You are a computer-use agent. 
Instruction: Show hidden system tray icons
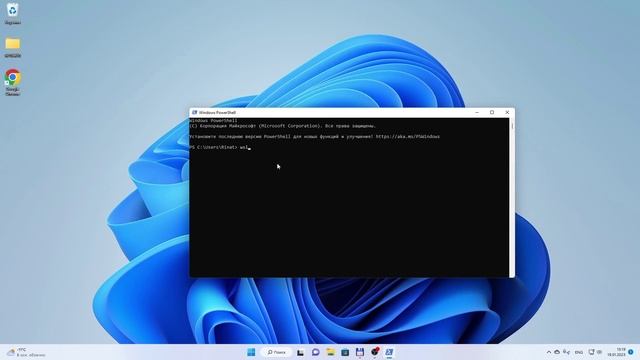tap(549, 352)
